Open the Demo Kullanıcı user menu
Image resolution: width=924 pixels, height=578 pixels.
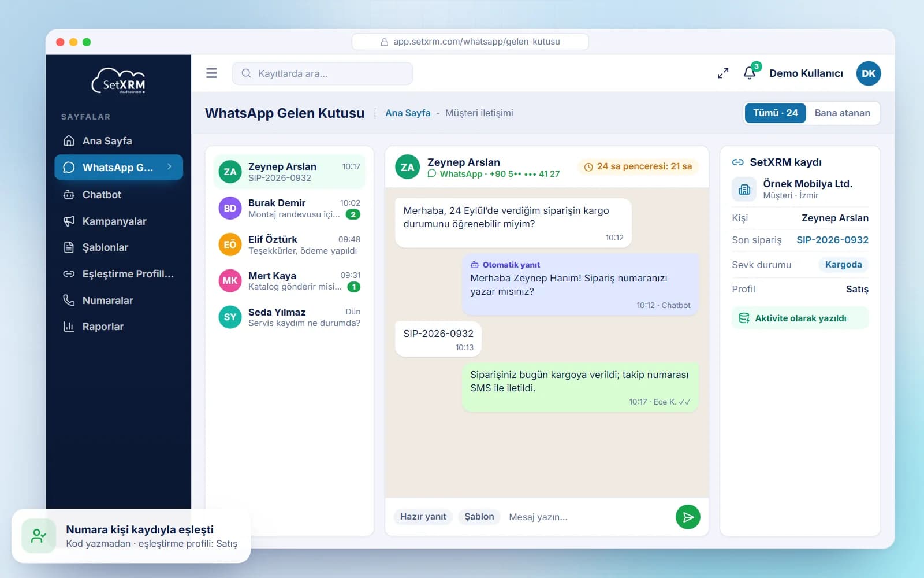tap(806, 73)
